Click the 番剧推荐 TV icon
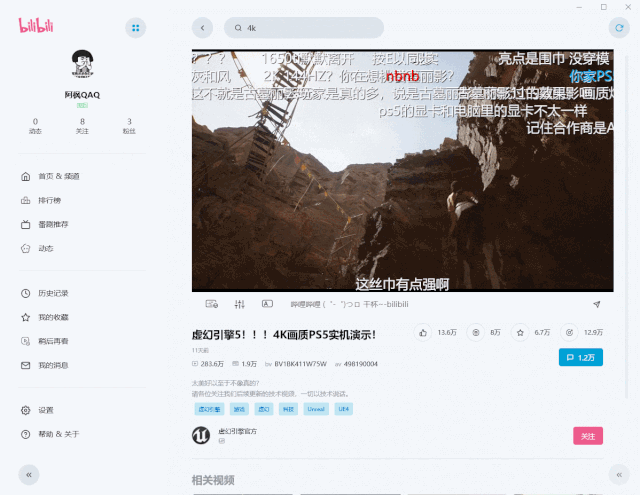Viewport: 640px width, 495px height. tap(26, 224)
